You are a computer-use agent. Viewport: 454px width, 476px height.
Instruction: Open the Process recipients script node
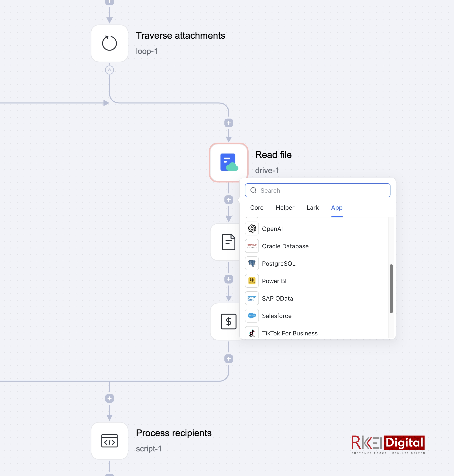[x=109, y=441]
